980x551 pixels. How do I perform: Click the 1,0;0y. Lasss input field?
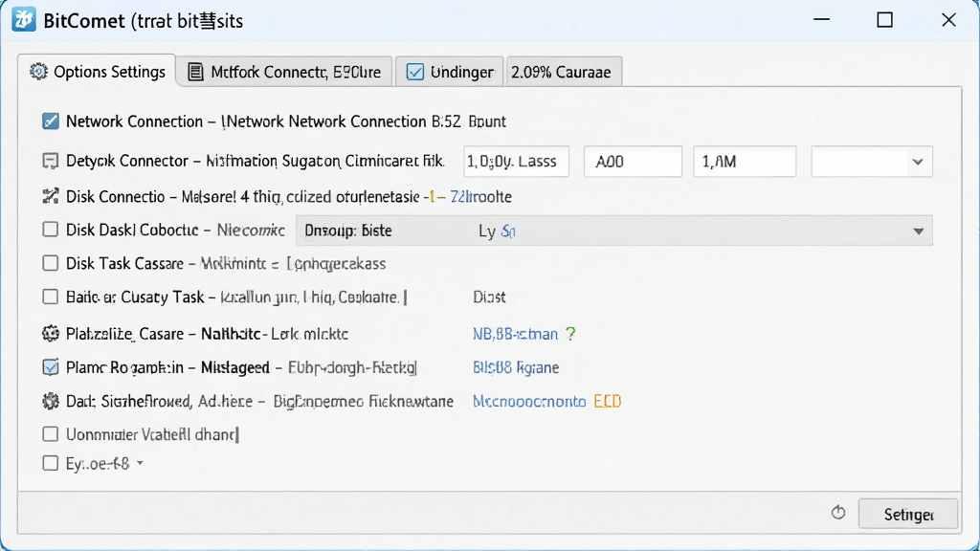tap(516, 162)
